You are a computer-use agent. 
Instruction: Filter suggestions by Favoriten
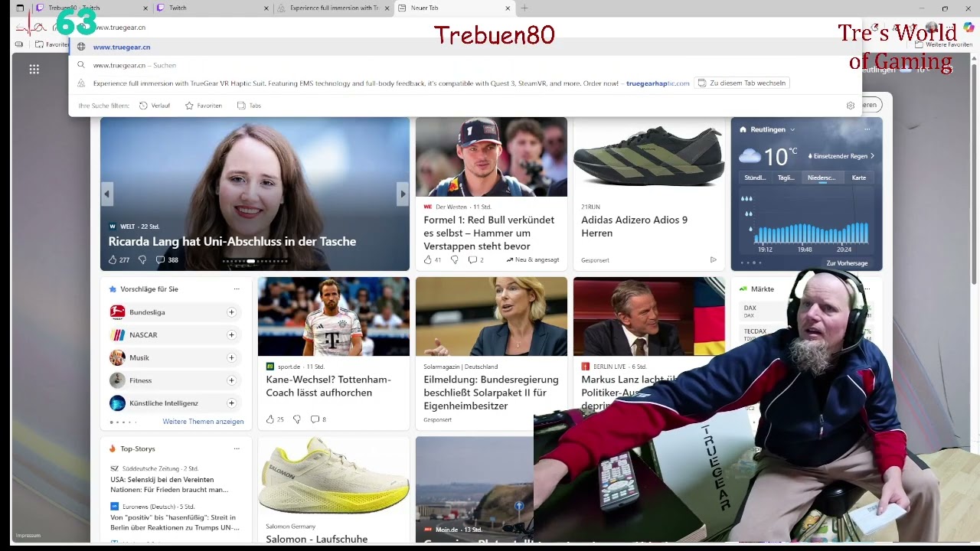coord(204,106)
